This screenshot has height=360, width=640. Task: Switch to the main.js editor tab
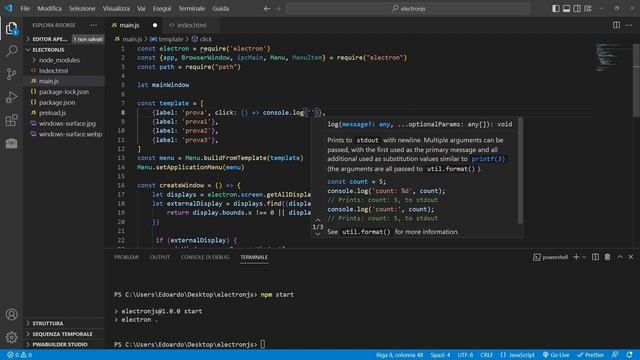pos(134,25)
